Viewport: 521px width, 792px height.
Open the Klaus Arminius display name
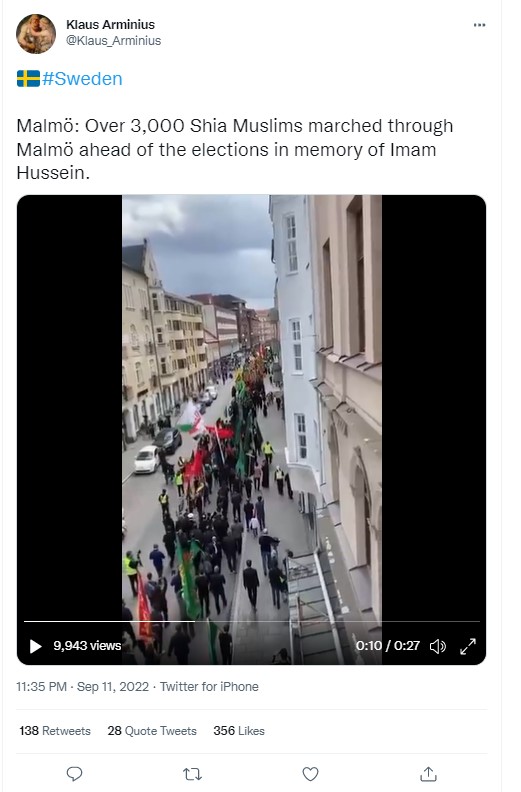coord(110,24)
